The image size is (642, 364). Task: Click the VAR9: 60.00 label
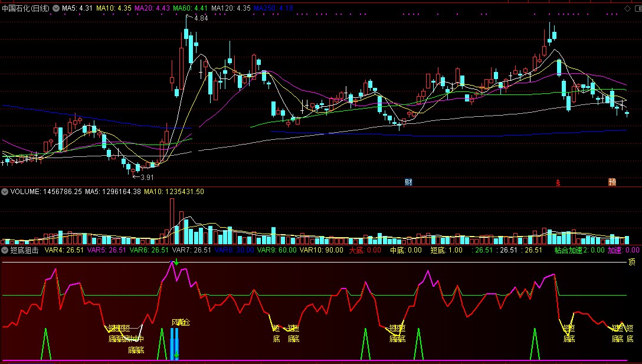277,250
